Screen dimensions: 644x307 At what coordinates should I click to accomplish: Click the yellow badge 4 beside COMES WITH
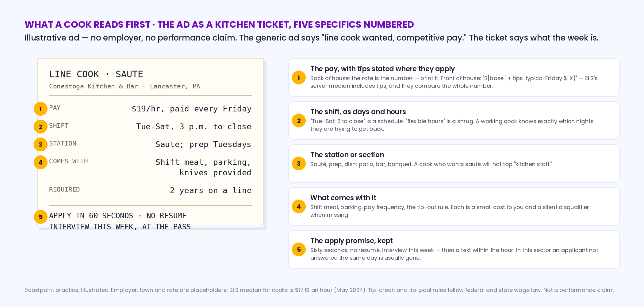point(40,162)
